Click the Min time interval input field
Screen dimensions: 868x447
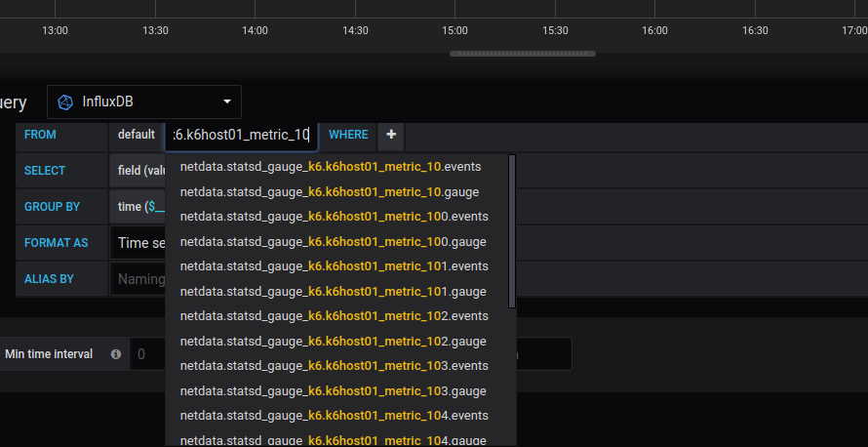(147, 354)
